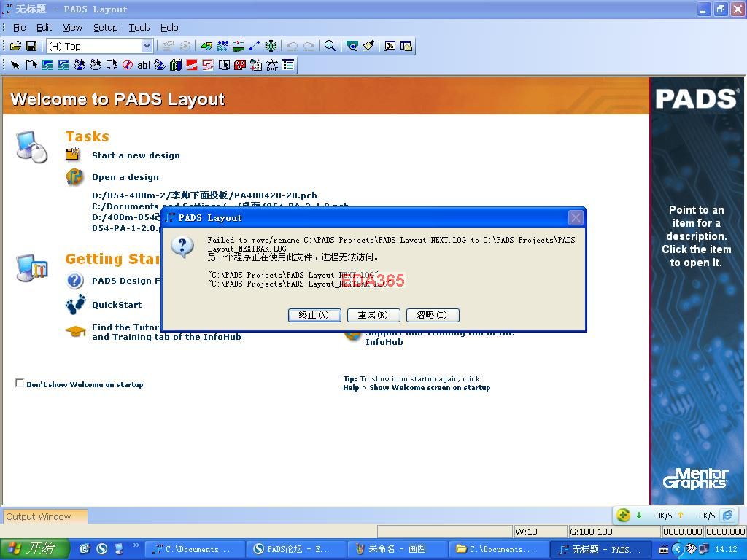The width and height of the screenshot is (747, 560).
Task: Tick Don't show Welcome on startup
Action: click(x=20, y=384)
